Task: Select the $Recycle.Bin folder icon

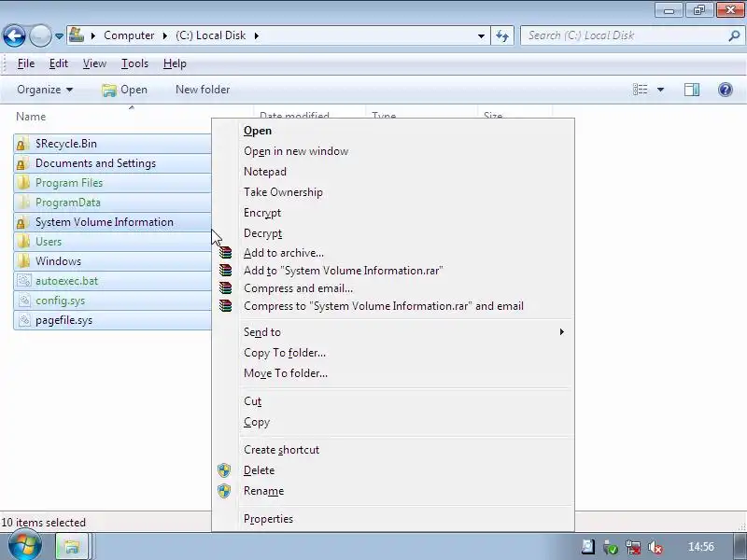Action: [21, 144]
